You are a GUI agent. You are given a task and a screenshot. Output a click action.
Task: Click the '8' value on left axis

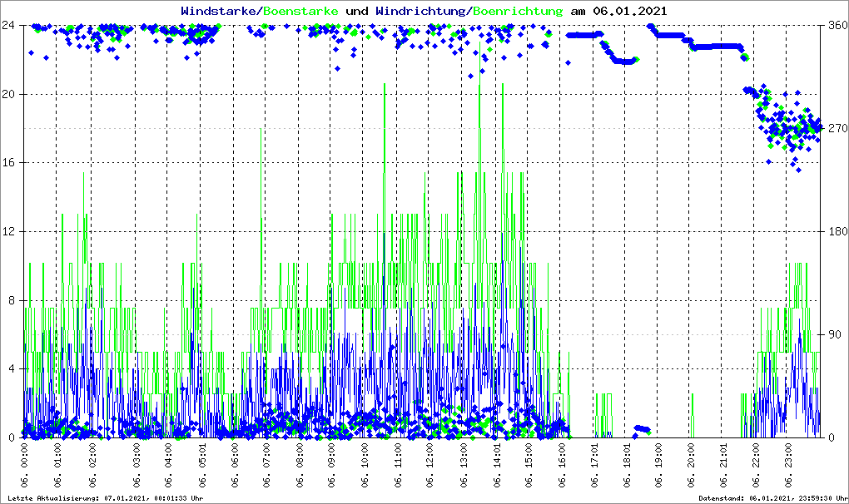12,300
